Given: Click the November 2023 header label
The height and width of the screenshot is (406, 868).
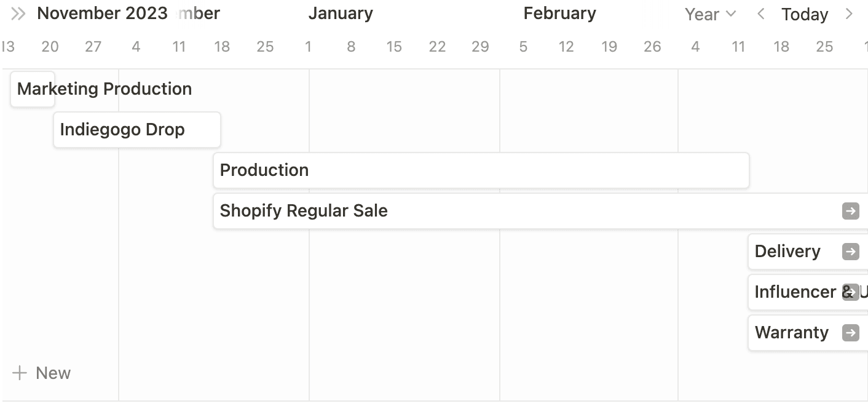Looking at the screenshot, I should click(x=102, y=14).
